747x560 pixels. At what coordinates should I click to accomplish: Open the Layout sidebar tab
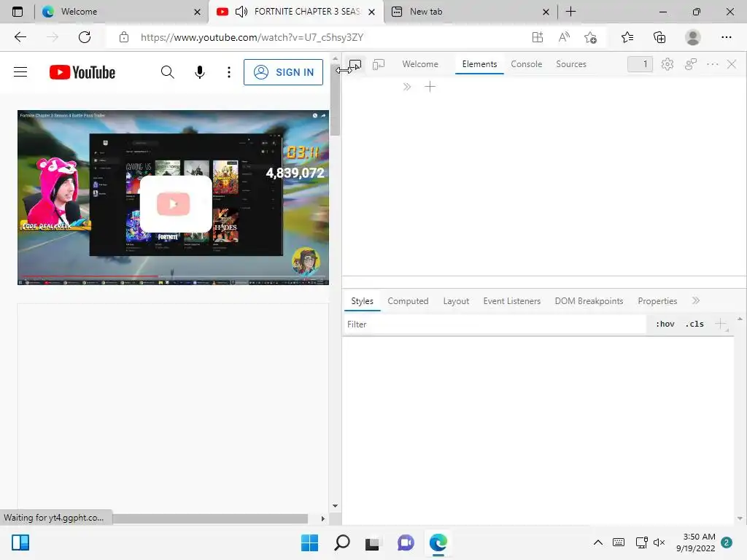coord(456,301)
